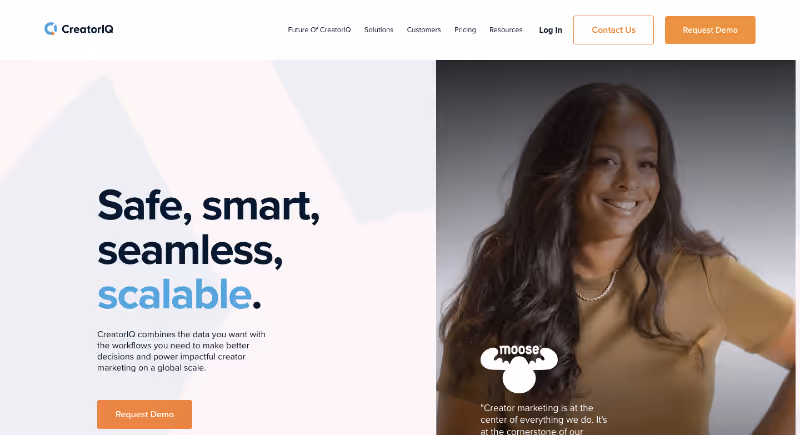800x435 pixels.
Task: Click the "seamless," headline line
Action: pos(190,250)
